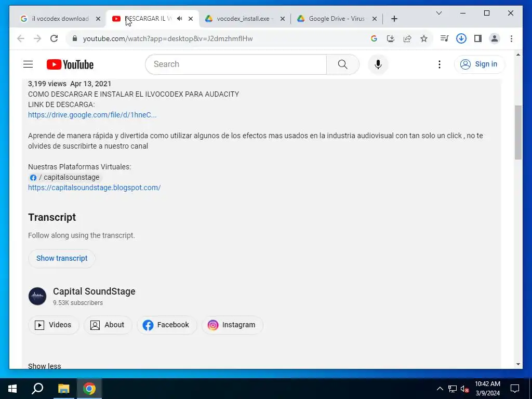Click the muted volume tray icon
The image size is (532, 399).
pyautogui.click(x=465, y=389)
